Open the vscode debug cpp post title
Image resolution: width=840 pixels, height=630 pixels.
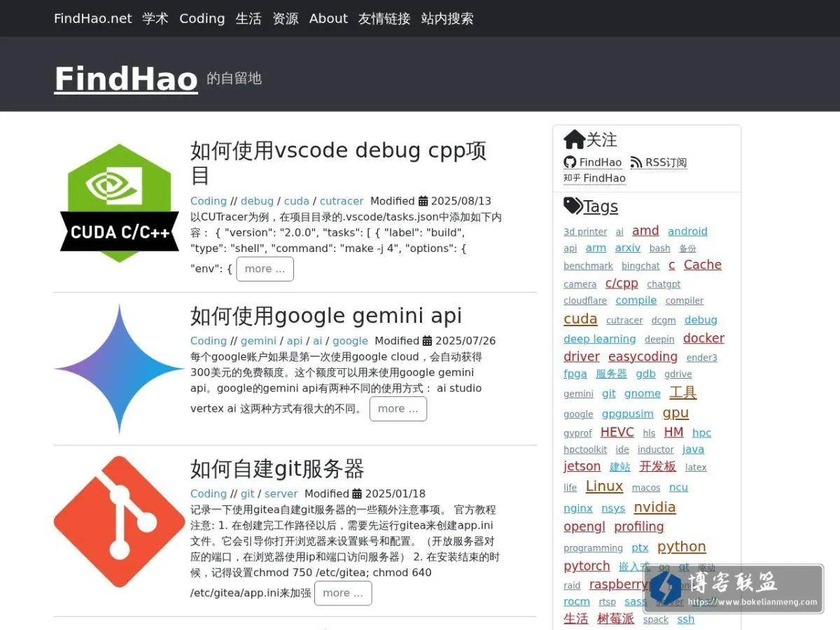pyautogui.click(x=339, y=162)
